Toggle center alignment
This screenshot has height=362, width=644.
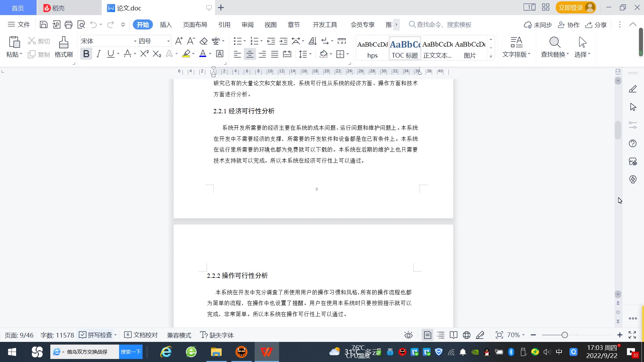tap(250, 54)
